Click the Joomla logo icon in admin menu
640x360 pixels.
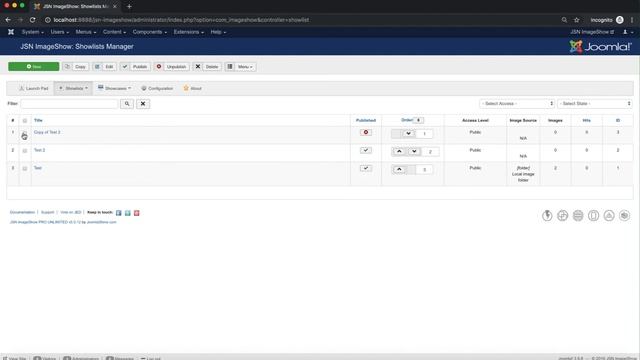pos(11,32)
